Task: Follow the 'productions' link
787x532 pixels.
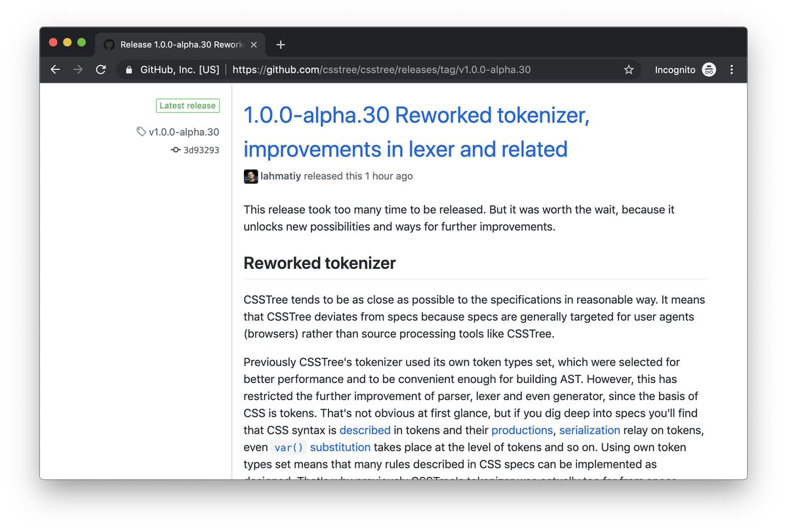Action: (522, 430)
